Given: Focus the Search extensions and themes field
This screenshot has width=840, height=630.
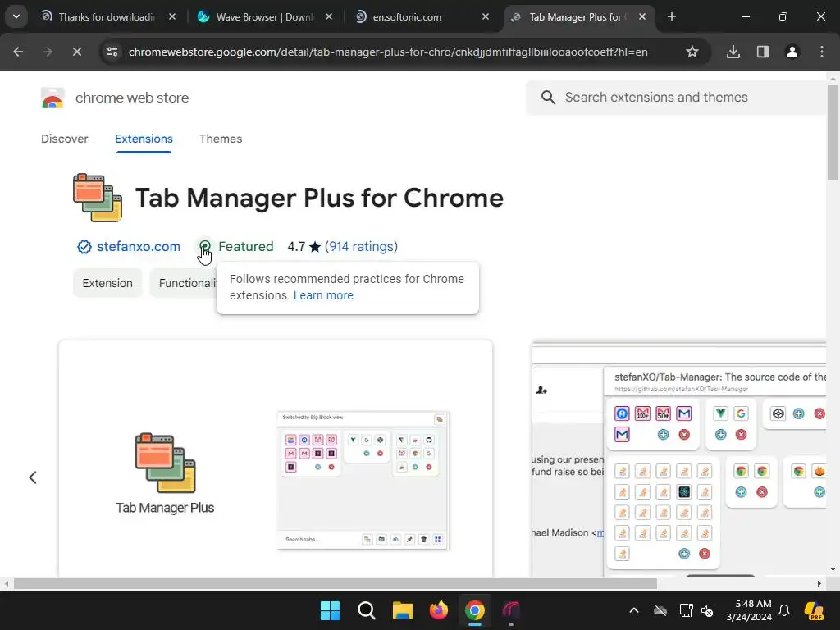Looking at the screenshot, I should click(x=678, y=98).
